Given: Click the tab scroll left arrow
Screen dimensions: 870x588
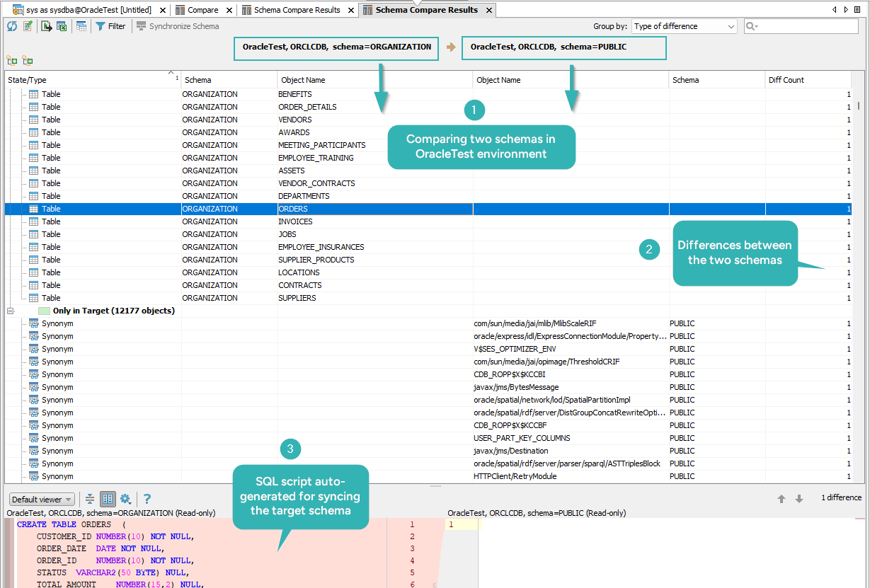Looking at the screenshot, I should pyautogui.click(x=836, y=10).
